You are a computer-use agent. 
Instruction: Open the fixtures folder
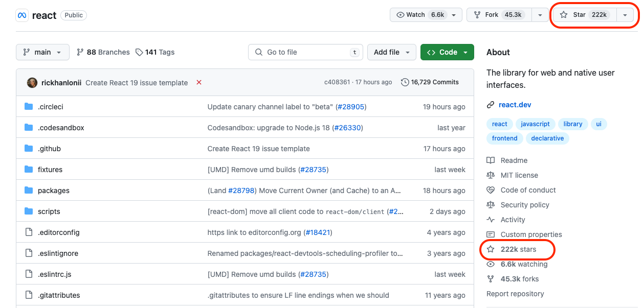(50, 170)
